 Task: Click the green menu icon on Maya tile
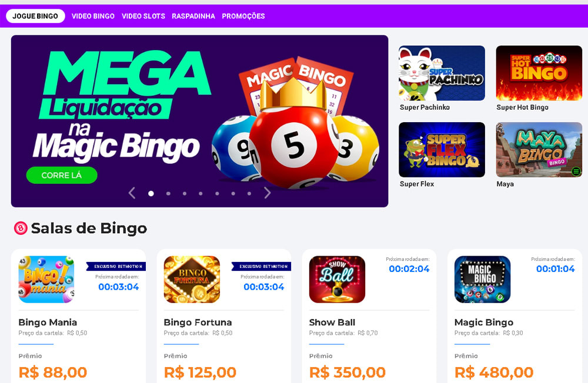[576, 172]
